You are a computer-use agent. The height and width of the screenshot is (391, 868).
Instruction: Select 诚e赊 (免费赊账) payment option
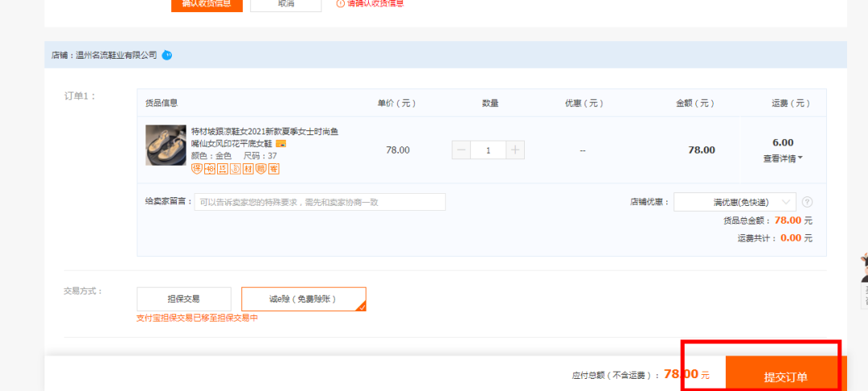(303, 298)
